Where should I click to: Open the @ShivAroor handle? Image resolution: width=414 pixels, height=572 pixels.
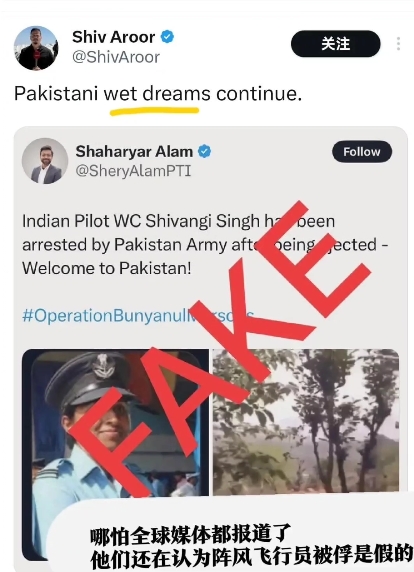point(116,57)
